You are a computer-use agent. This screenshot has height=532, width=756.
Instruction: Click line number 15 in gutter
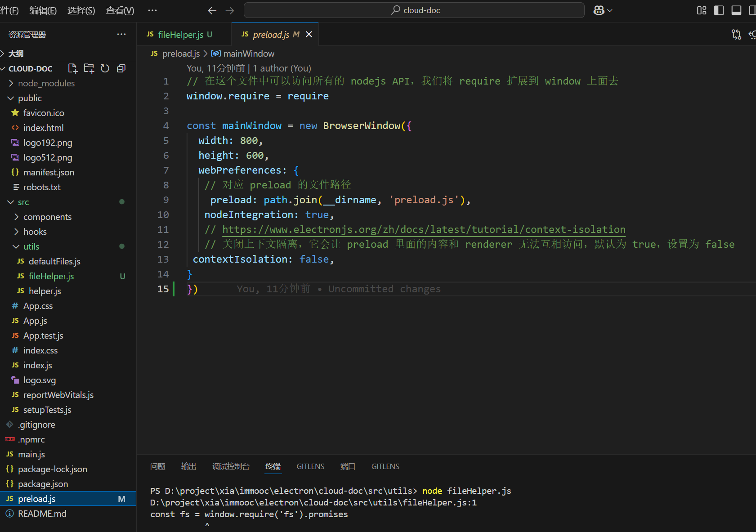tap(163, 289)
